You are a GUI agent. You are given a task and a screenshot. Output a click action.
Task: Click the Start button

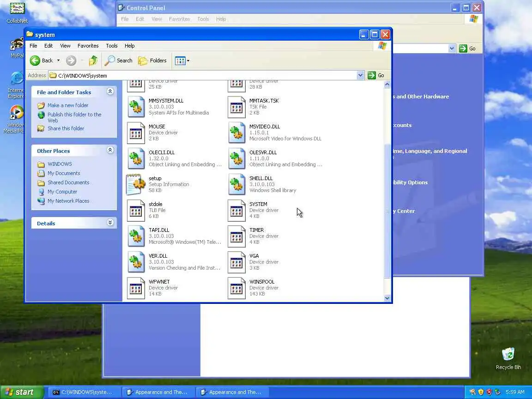[22, 392]
